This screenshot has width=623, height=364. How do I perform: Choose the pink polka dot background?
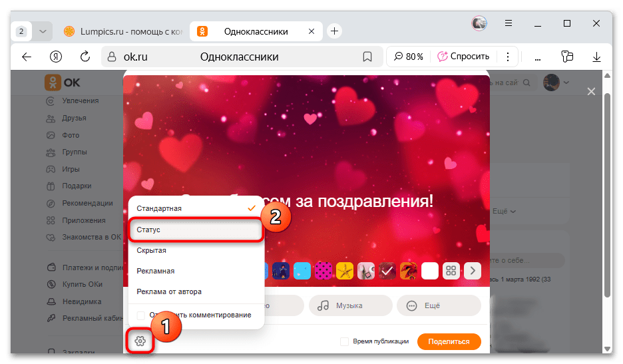click(323, 271)
